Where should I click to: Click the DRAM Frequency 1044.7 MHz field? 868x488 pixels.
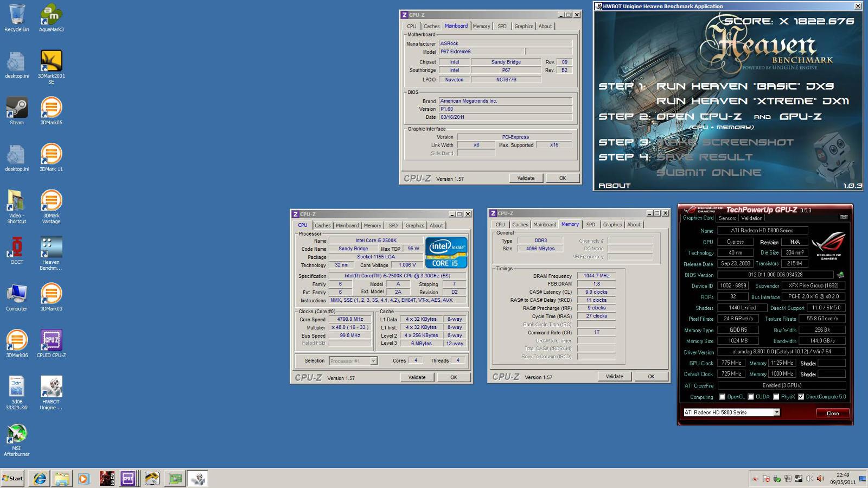[x=596, y=276]
